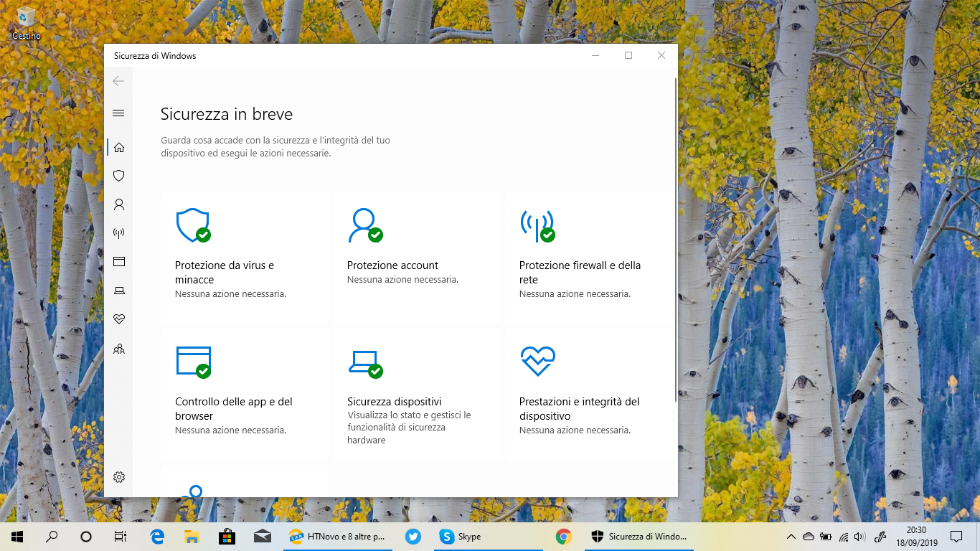Screen dimensions: 980x551
Task: Open device security laptop sidebar icon
Action: [119, 291]
